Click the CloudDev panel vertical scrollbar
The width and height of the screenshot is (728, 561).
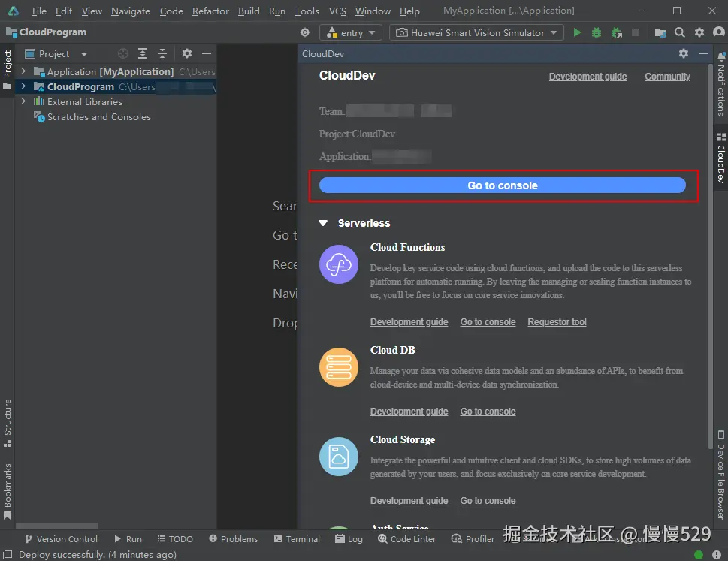pyautogui.click(x=710, y=257)
